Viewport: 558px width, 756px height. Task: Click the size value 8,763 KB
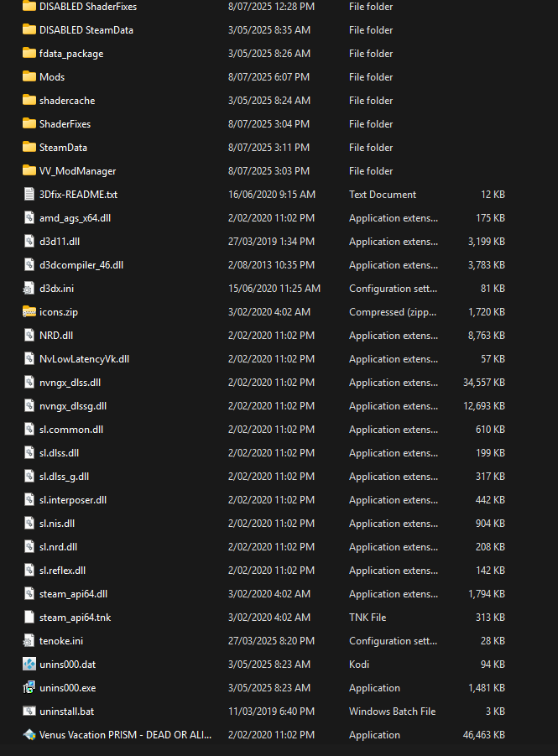click(x=486, y=335)
